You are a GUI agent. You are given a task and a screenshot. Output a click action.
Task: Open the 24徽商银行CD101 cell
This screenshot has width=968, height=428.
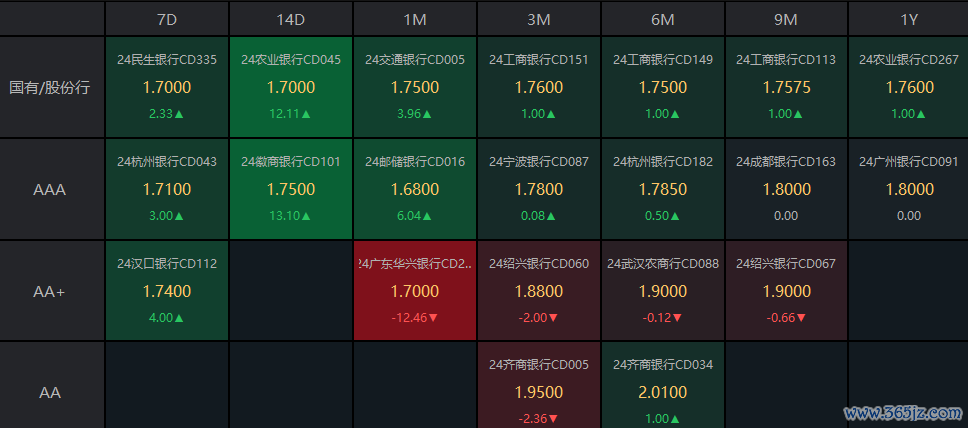pyautogui.click(x=291, y=189)
